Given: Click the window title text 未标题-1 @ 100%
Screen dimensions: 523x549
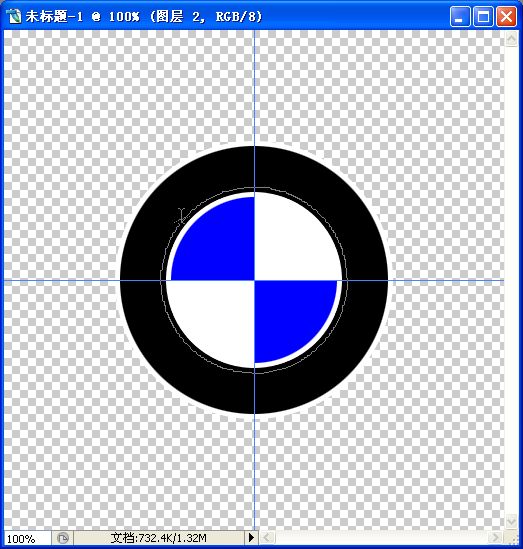Looking at the screenshot, I should [83, 16].
